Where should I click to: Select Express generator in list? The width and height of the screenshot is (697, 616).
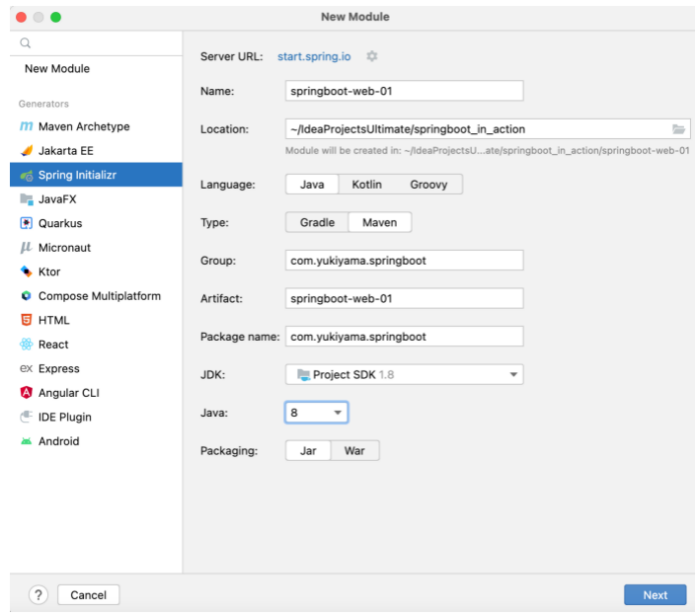(x=96, y=368)
